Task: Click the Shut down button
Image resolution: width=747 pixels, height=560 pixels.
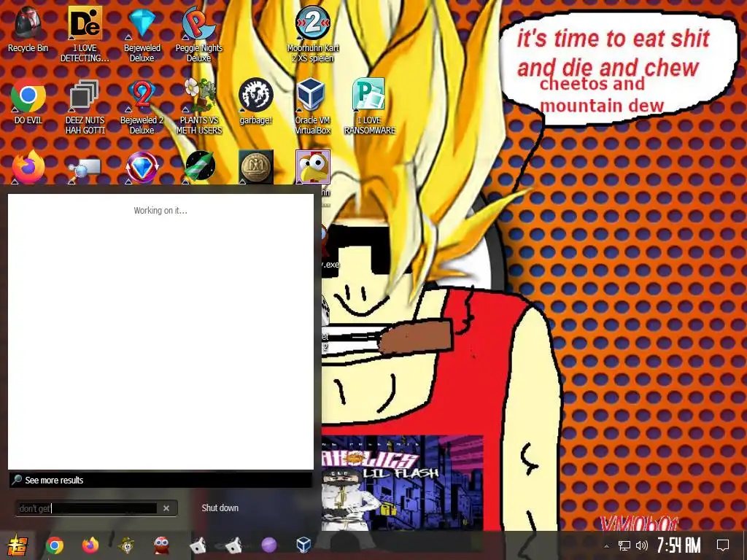Action: point(220,508)
